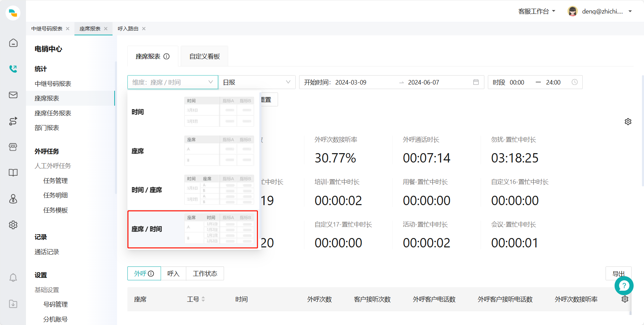Open the mail envelope sidebar icon
Screen dimensions: 644x325
click(x=13, y=95)
